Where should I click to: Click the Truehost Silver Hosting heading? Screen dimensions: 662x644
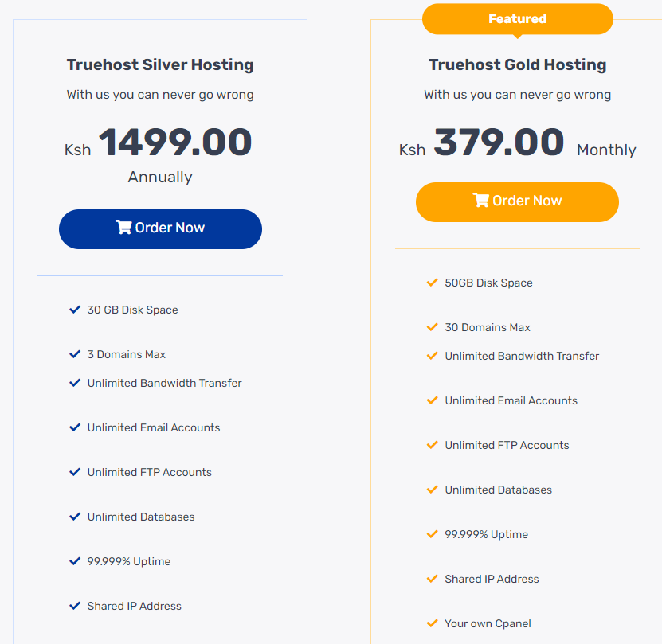click(x=160, y=65)
